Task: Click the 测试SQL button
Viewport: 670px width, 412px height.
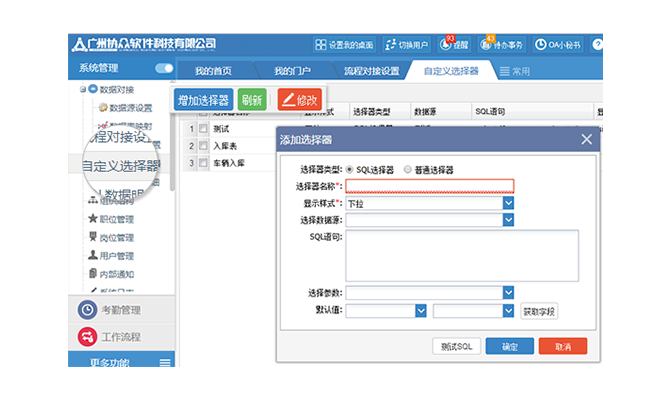Action: pos(461,346)
